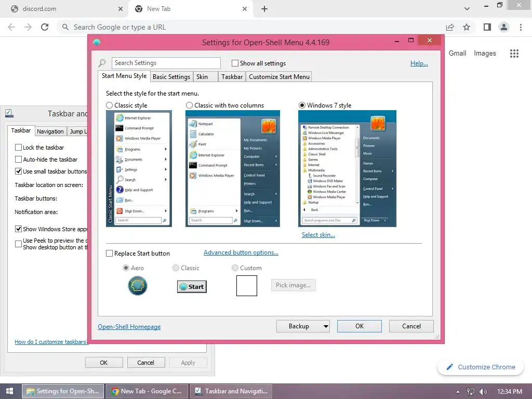Click the magnifier icon beside Search Settings

[x=102, y=63]
